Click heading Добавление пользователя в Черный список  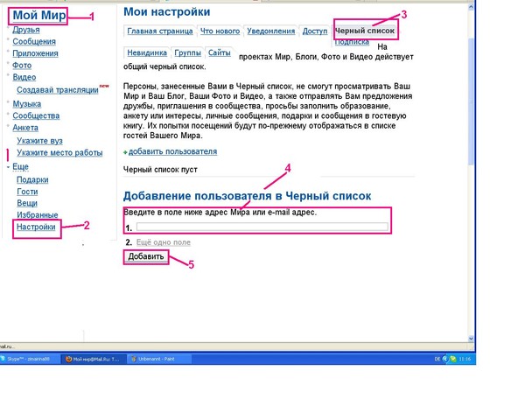[247, 196]
